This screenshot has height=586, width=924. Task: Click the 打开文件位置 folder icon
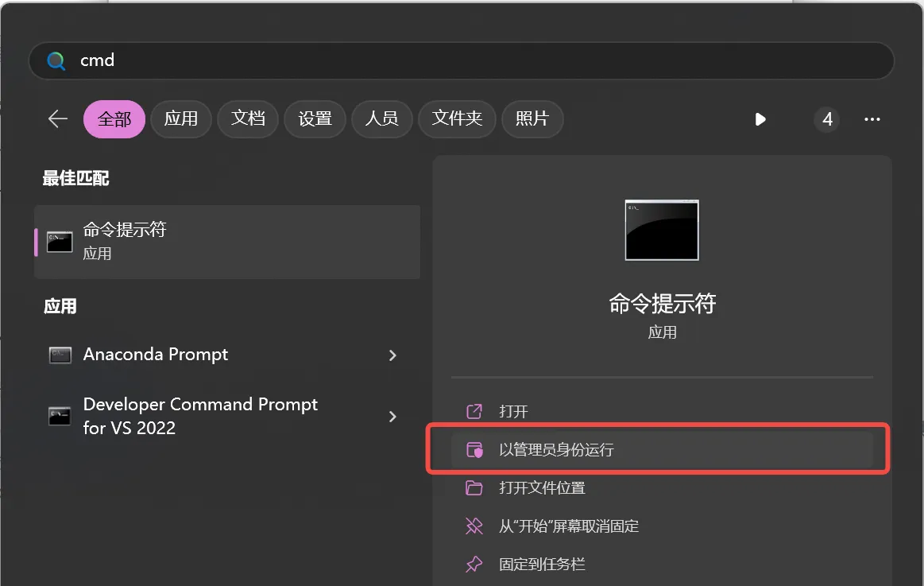(474, 487)
